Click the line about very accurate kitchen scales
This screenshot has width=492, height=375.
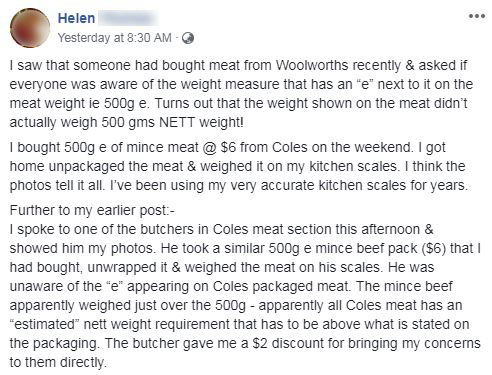tap(239, 185)
